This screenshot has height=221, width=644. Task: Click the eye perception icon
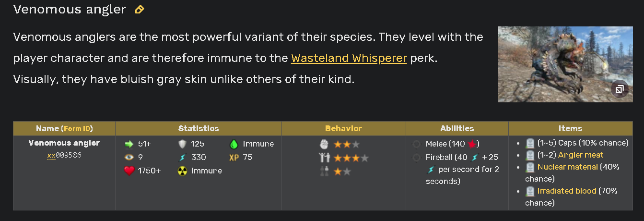pyautogui.click(x=129, y=157)
